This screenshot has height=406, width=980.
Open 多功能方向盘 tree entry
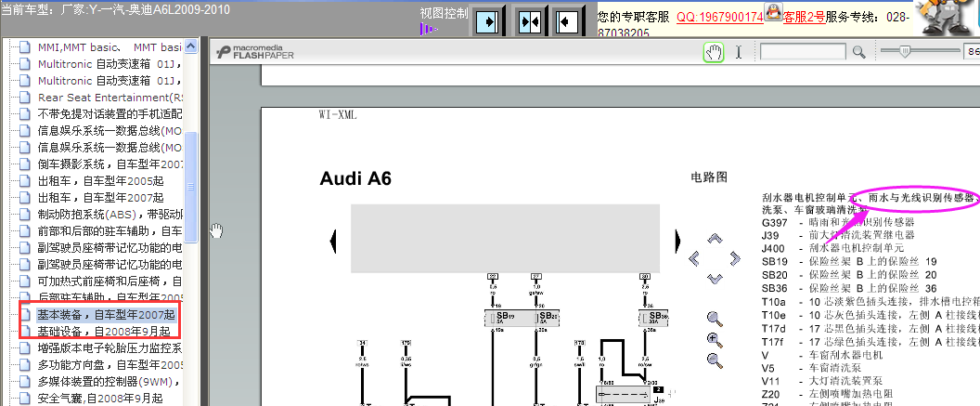[x=110, y=365]
